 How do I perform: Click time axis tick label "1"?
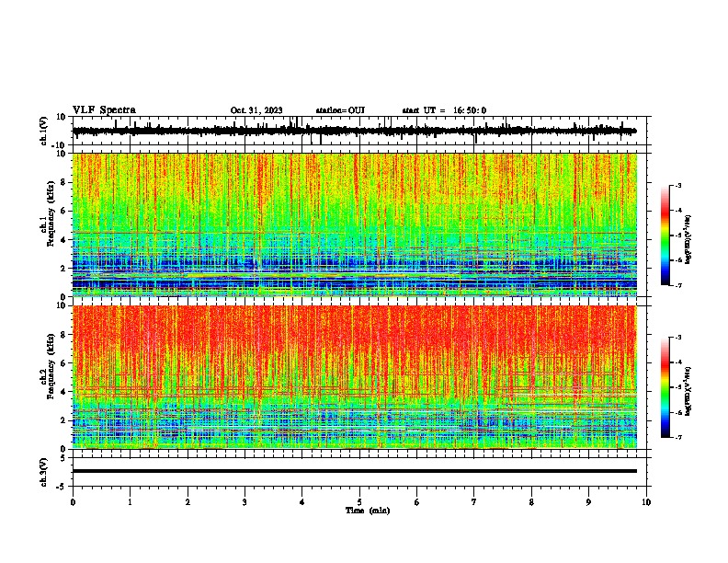(x=130, y=502)
